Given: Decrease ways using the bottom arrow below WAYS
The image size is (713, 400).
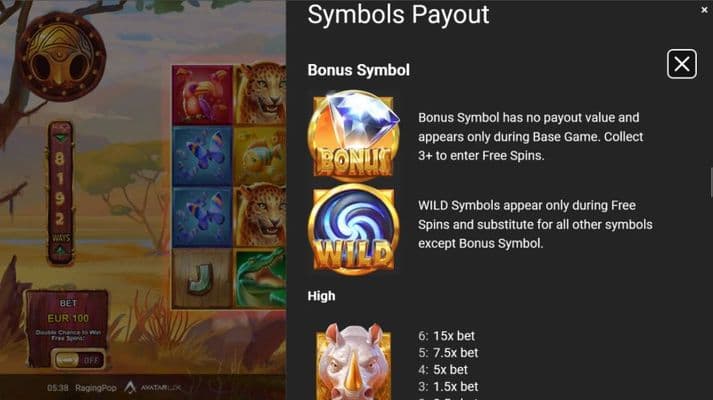Looking at the screenshot, I should 60,250.
